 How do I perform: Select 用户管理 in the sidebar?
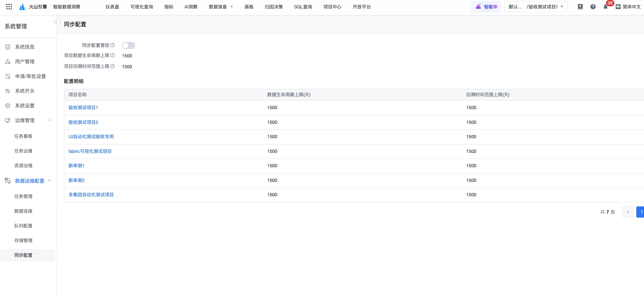coord(25,62)
